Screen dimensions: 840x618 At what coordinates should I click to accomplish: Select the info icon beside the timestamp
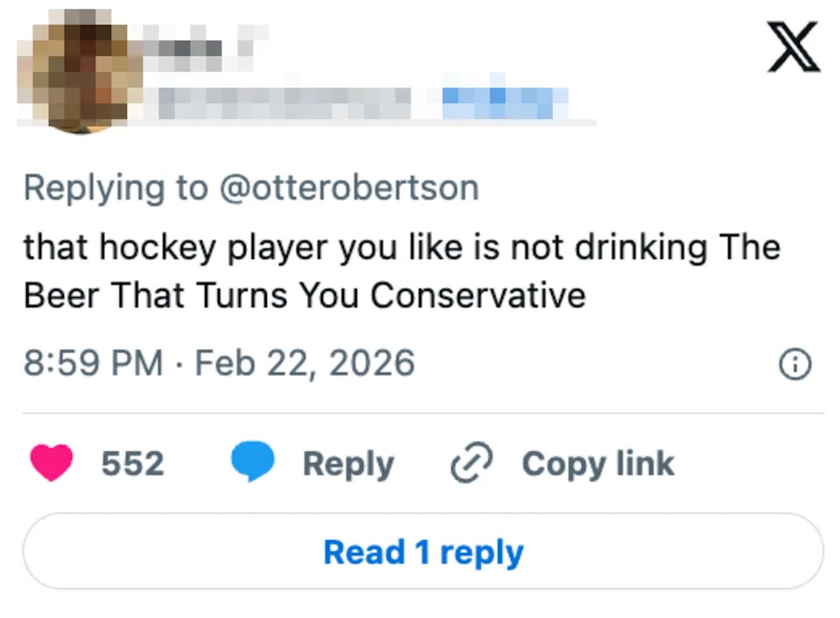click(x=794, y=364)
